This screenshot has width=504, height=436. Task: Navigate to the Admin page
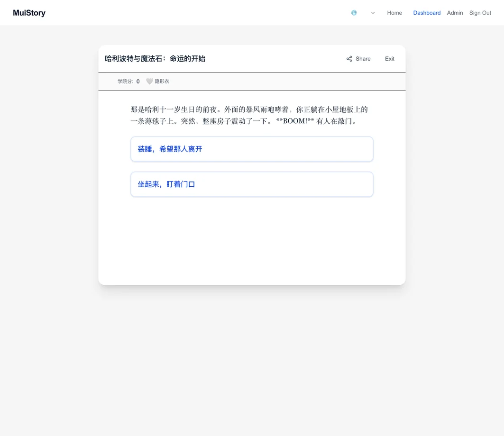455,13
